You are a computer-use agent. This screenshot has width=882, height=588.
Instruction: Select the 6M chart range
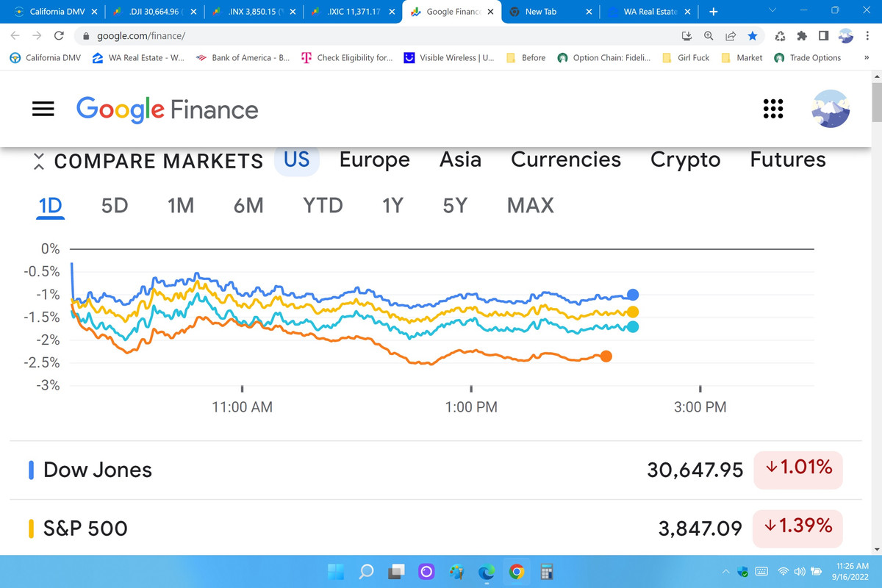click(248, 206)
